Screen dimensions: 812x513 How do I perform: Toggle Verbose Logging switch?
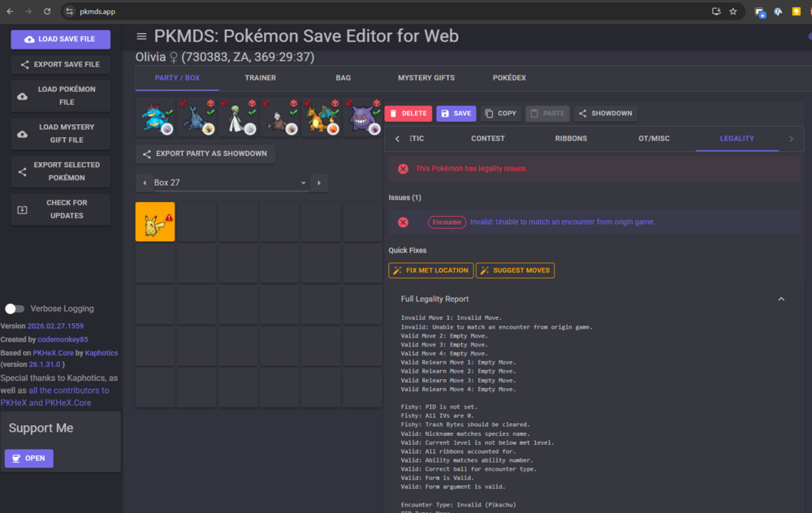pos(15,308)
